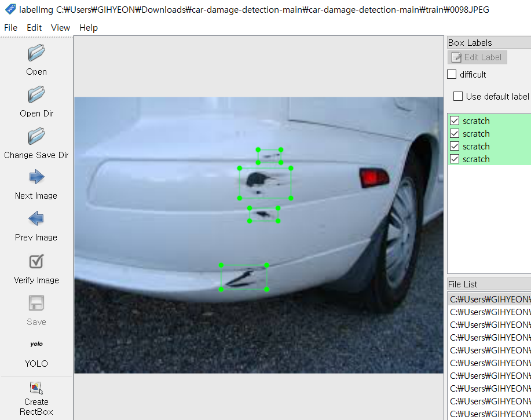Toggle the last scratch checkbox off
The height and width of the screenshot is (420, 531).
click(x=455, y=159)
